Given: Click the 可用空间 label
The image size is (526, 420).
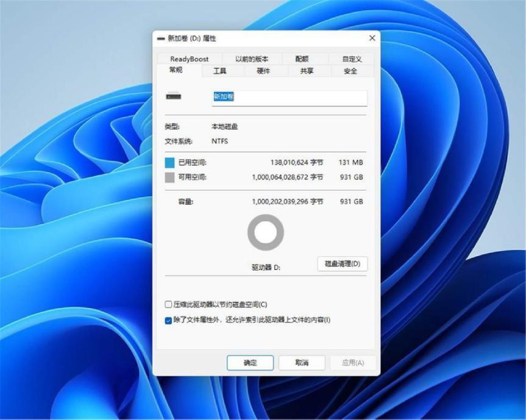Looking at the screenshot, I should (x=192, y=177).
